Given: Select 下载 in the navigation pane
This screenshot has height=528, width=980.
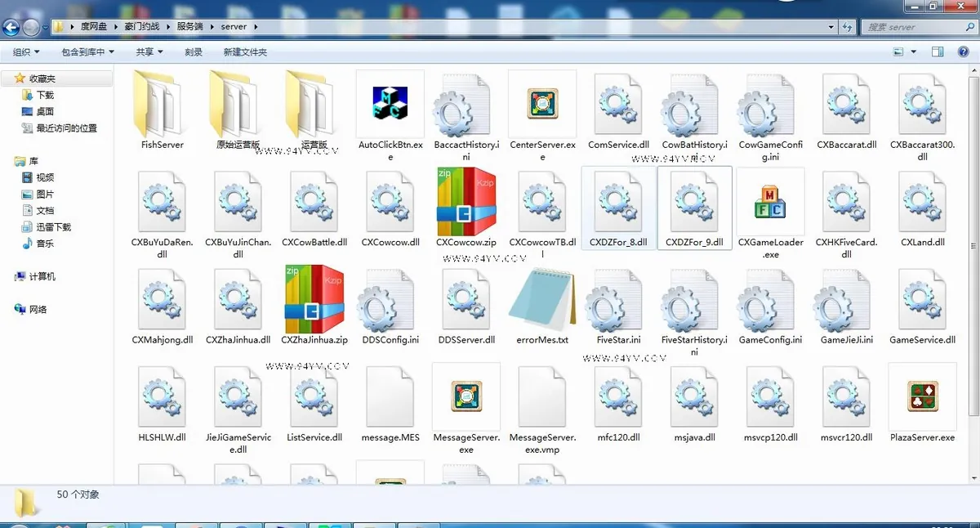Looking at the screenshot, I should click(45, 95).
